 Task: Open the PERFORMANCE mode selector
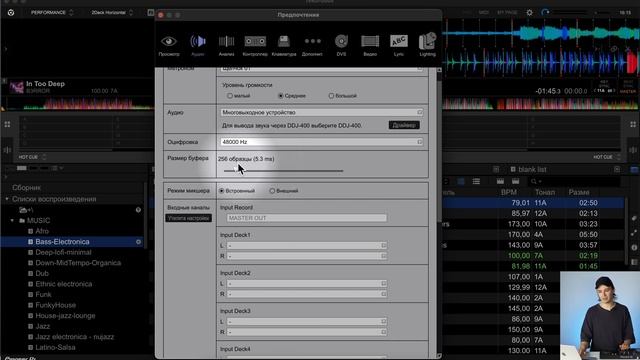[x=52, y=13]
